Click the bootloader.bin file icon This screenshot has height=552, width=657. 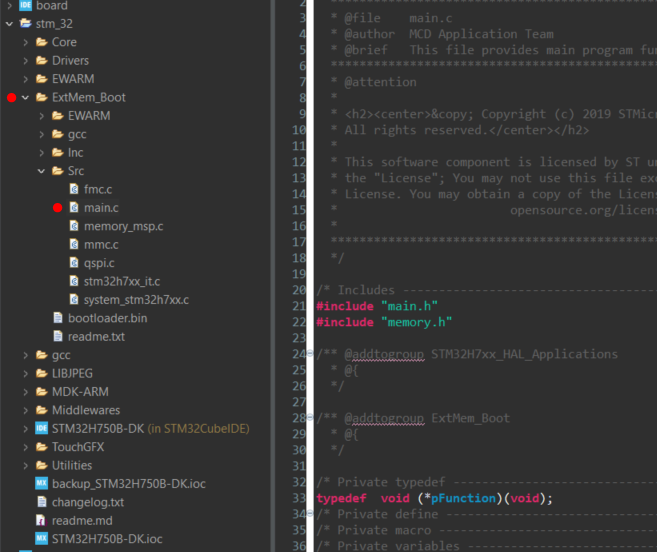pos(58,318)
